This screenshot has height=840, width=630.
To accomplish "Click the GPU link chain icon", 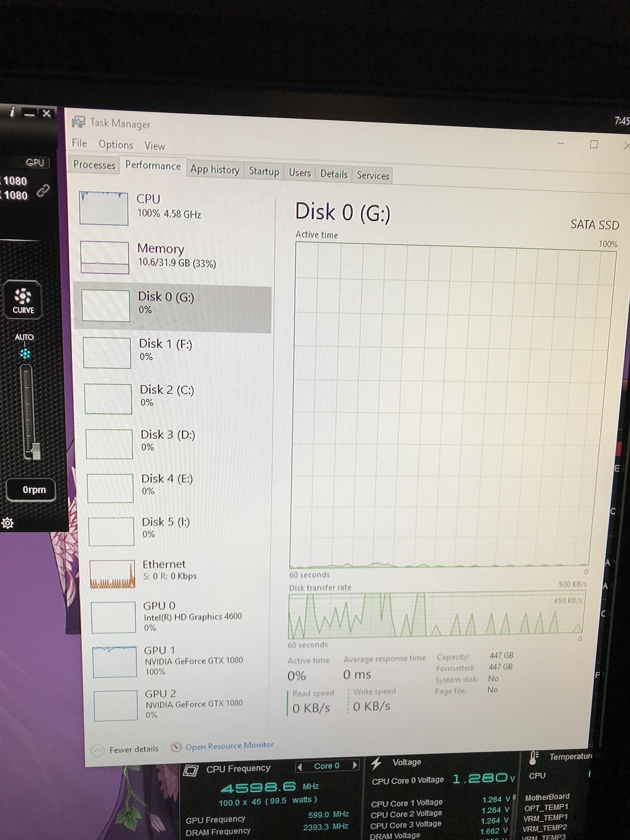I will click(x=43, y=190).
